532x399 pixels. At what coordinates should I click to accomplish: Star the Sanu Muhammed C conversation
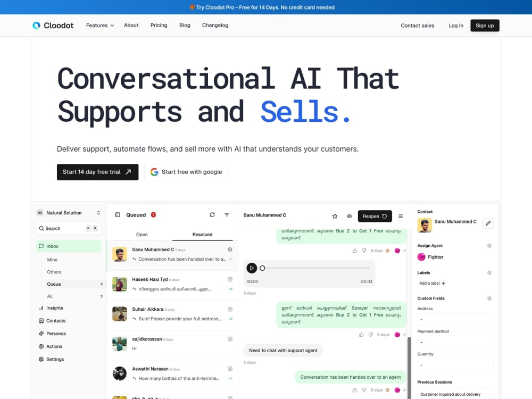coord(335,216)
